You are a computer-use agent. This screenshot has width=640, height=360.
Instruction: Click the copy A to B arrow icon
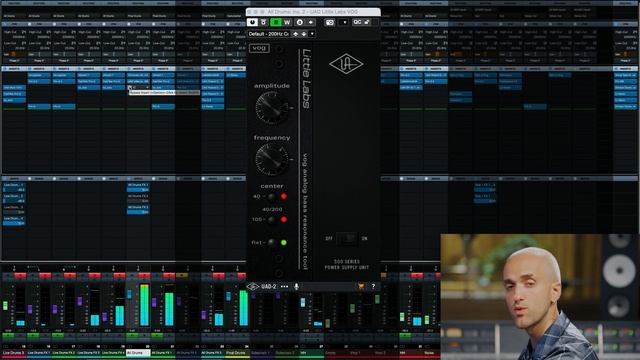311,22
